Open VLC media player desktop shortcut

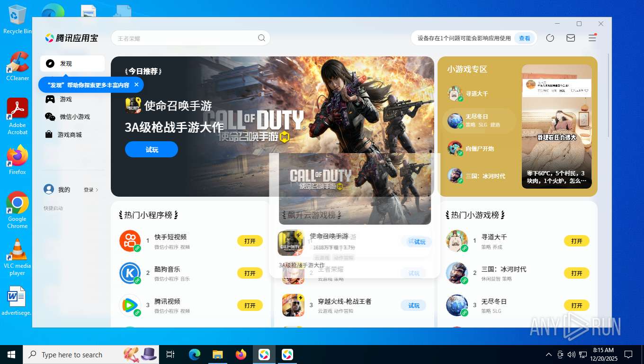click(x=18, y=256)
